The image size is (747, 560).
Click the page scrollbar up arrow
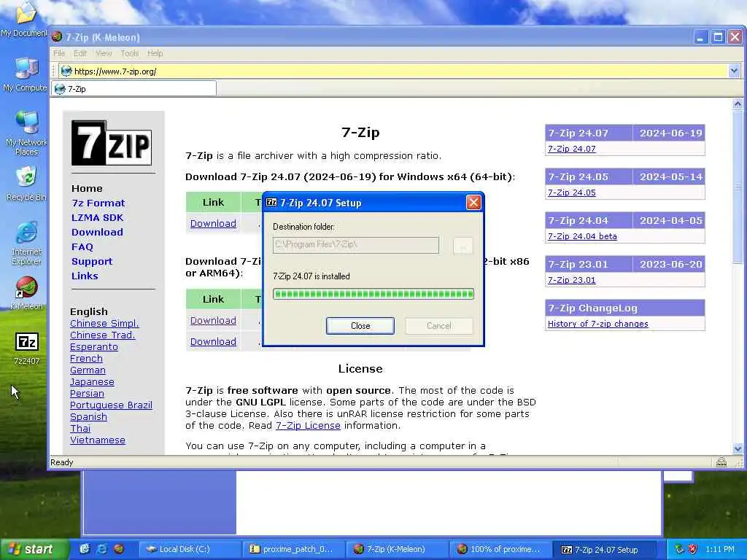[x=738, y=104]
